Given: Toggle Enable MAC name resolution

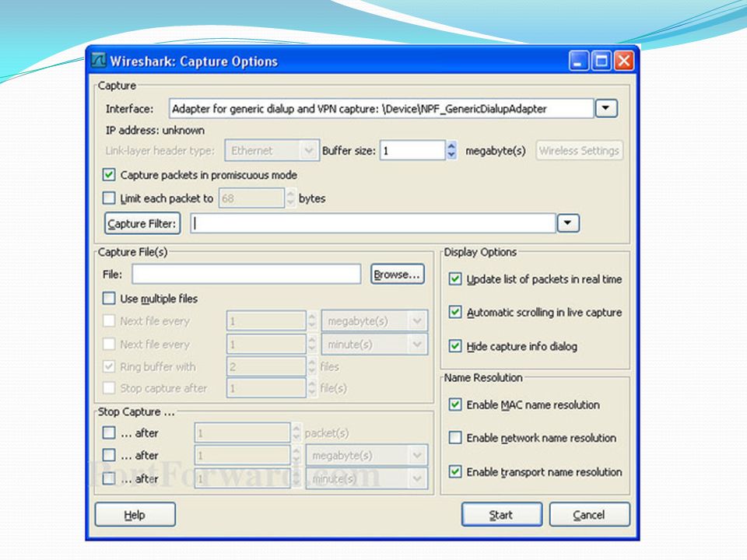Looking at the screenshot, I should (455, 404).
